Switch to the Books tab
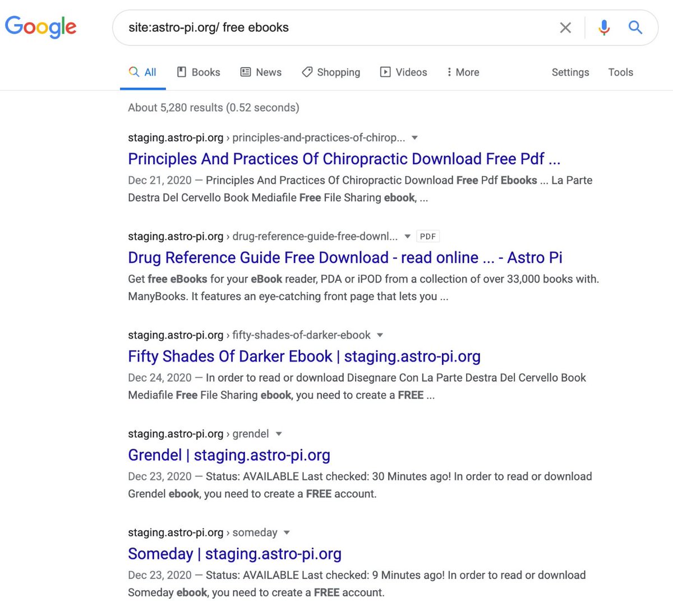 199,72
